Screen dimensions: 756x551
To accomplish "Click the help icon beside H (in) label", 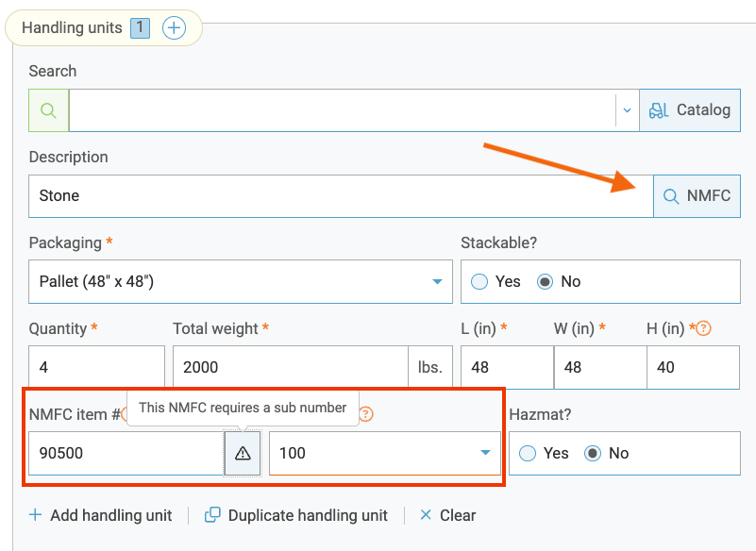I will 703,328.
